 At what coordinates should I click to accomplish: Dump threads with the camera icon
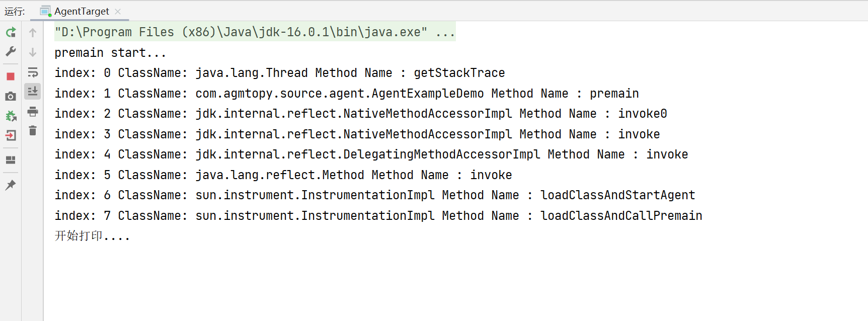tap(11, 96)
